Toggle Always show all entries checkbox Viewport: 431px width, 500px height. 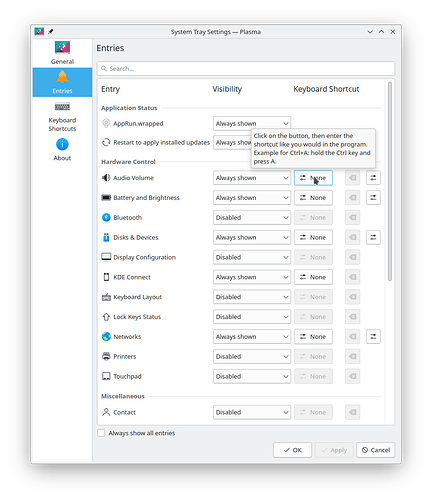[x=101, y=433]
